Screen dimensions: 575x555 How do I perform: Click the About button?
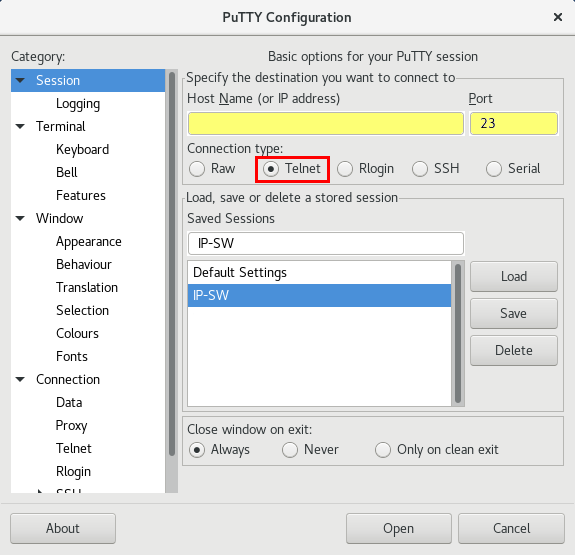[63, 529]
